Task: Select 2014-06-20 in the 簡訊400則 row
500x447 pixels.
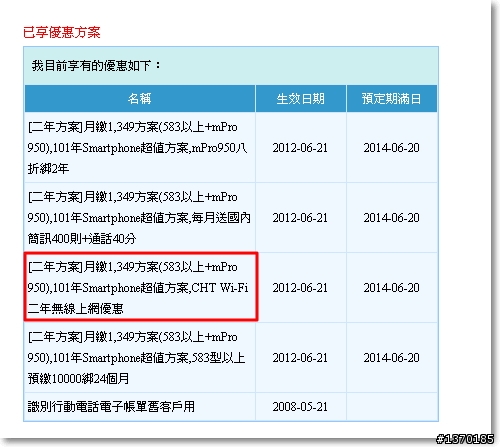Action: pyautogui.click(x=392, y=218)
